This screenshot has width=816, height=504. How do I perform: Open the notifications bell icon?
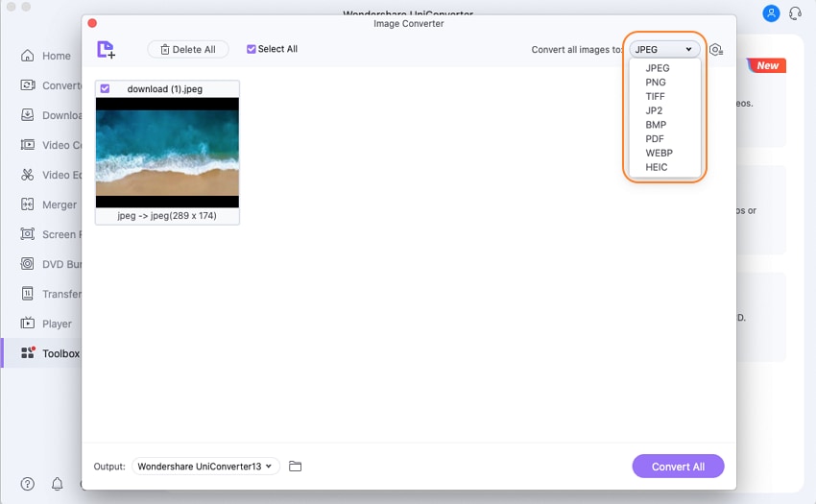coord(58,484)
